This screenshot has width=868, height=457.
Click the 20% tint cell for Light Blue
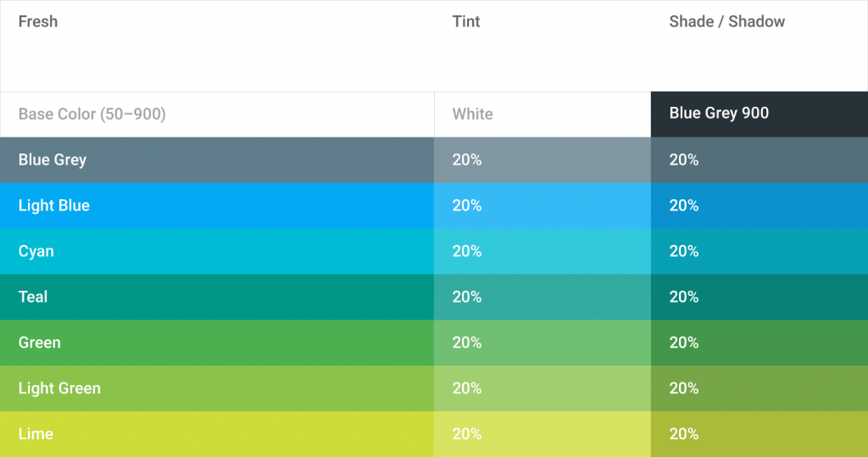point(542,205)
